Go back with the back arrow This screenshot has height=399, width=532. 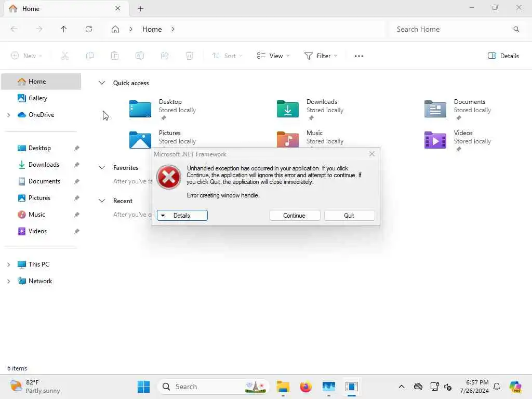click(x=14, y=29)
